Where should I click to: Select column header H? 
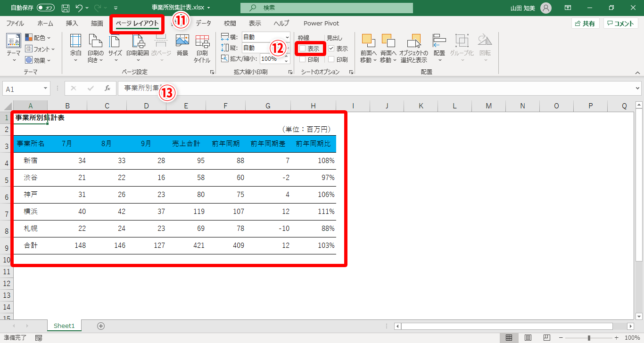pos(313,106)
